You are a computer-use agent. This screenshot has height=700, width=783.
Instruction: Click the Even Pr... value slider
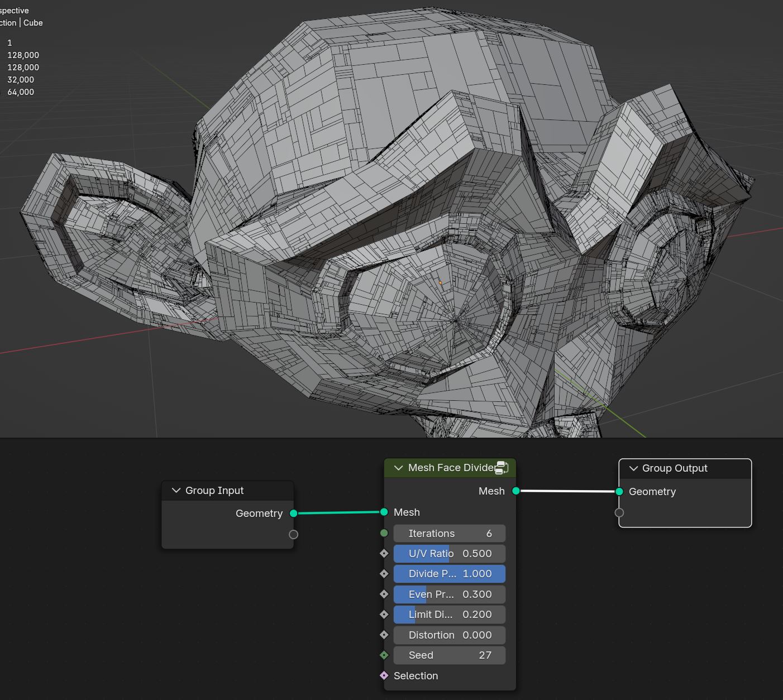click(x=450, y=594)
